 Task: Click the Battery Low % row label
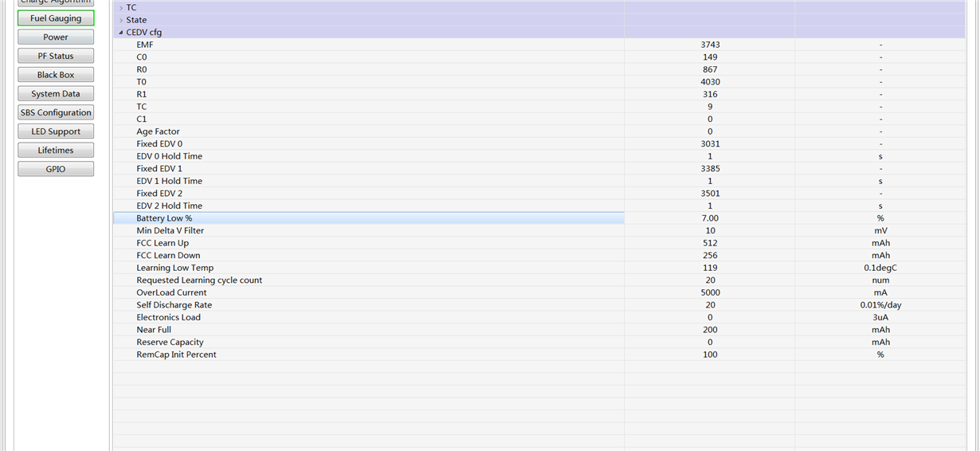[164, 218]
